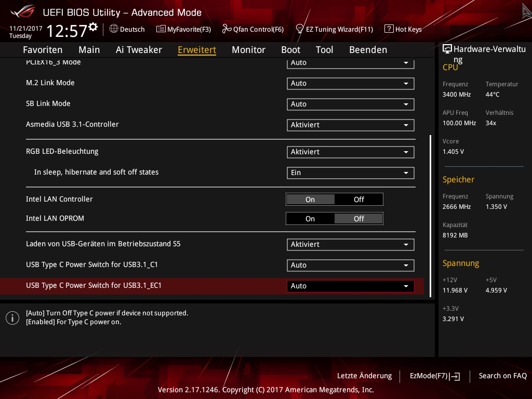Open Search on FAQ link
532x399 pixels.
pyautogui.click(x=502, y=376)
